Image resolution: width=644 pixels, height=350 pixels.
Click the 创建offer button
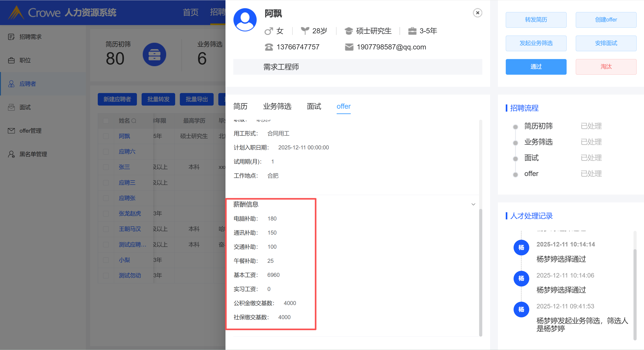point(606,20)
